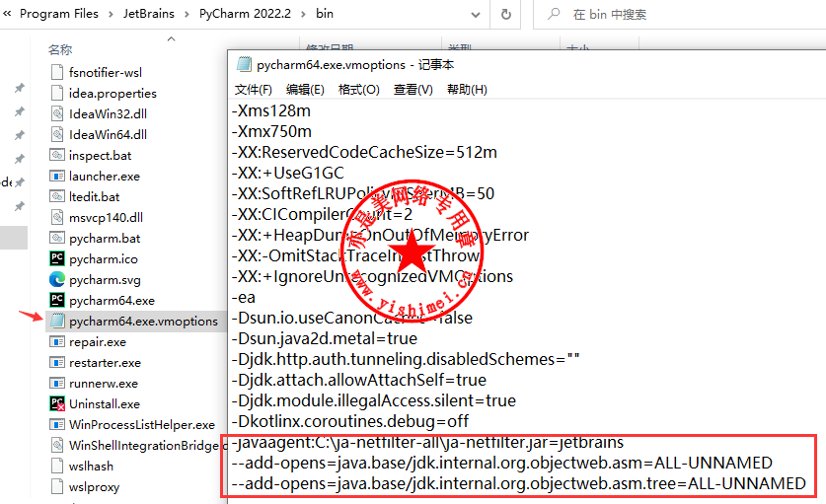Select the wslproxy file name
Image resolution: width=826 pixels, height=504 pixels.
[x=94, y=487]
